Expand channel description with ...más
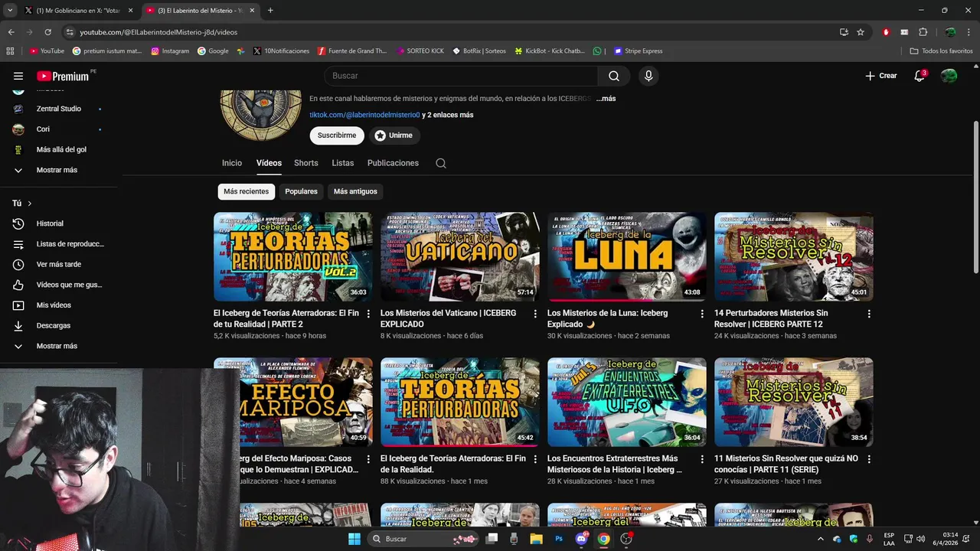Viewport: 980px width, 551px height. click(606, 99)
